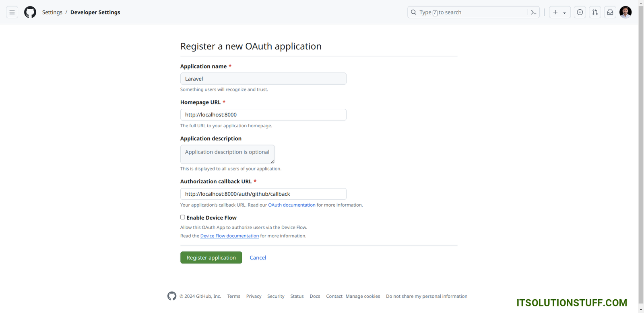Enable the Device Flow checkbox
This screenshot has width=644, height=313.
pyautogui.click(x=183, y=217)
